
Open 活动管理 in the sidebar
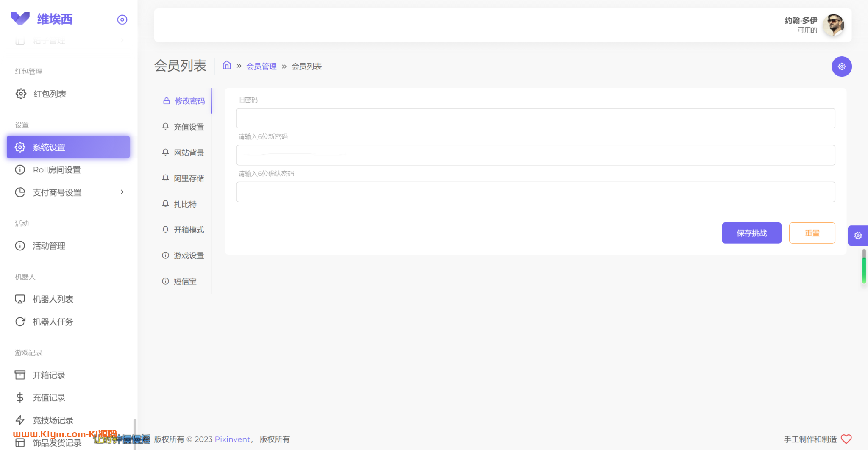[68, 246]
